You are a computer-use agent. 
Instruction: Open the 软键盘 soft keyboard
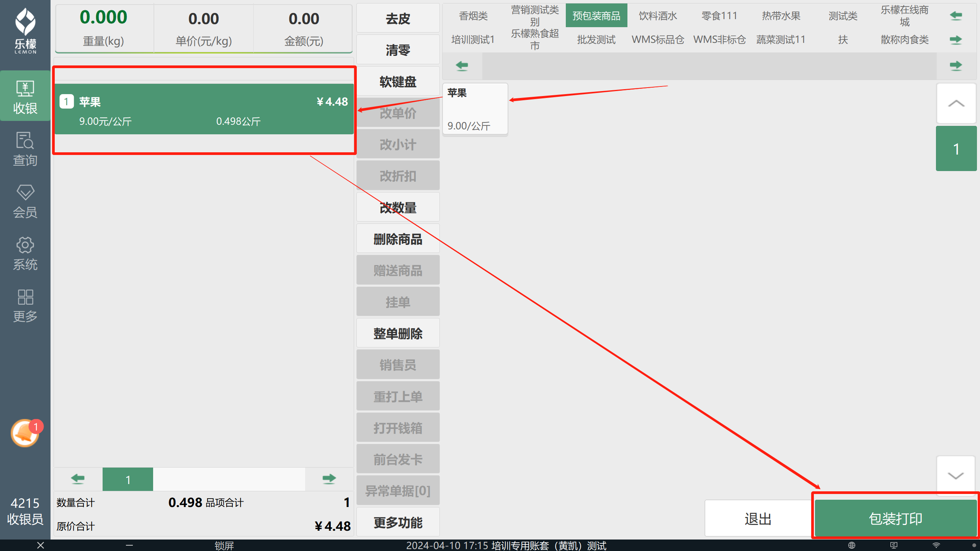[398, 82]
